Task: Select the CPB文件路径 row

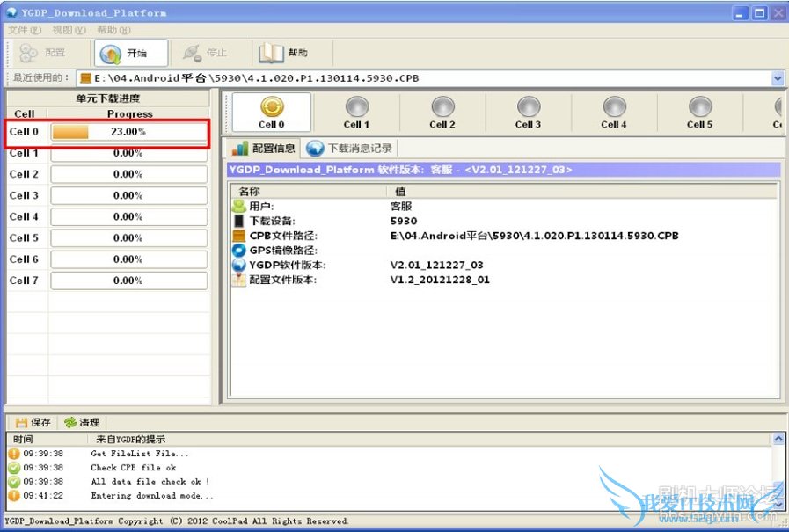Action: click(504, 236)
